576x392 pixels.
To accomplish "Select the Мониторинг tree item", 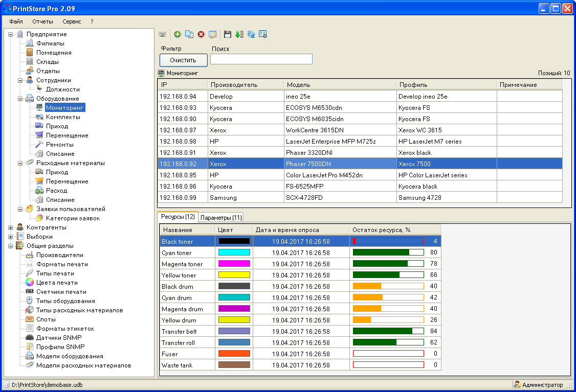I will [64, 107].
